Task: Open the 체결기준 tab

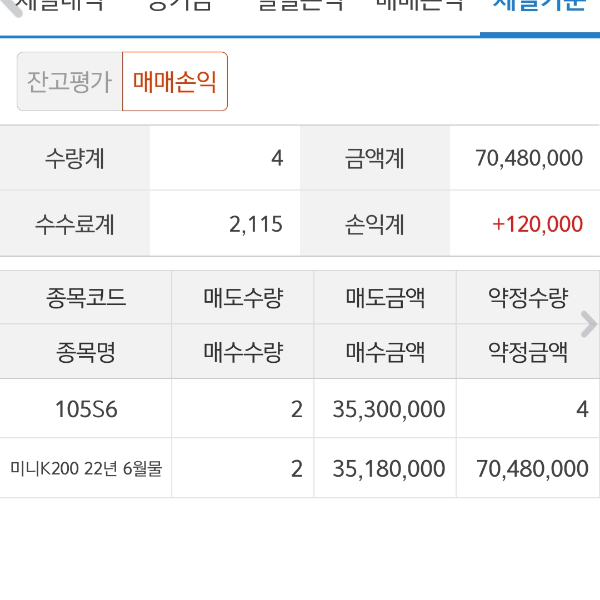Action: tap(540, 6)
